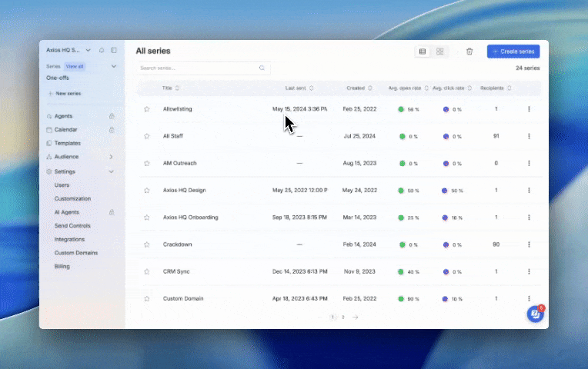Click the Create series button
Image resolution: width=588 pixels, height=369 pixels.
(x=513, y=52)
